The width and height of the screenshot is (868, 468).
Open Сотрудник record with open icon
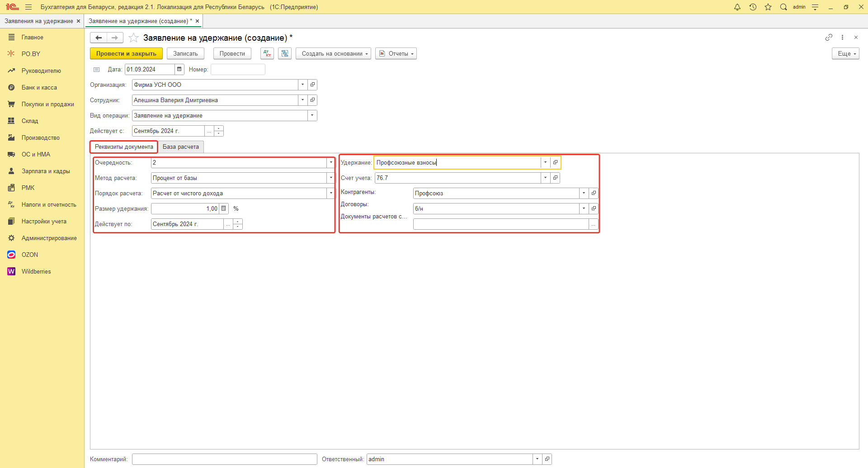312,100
